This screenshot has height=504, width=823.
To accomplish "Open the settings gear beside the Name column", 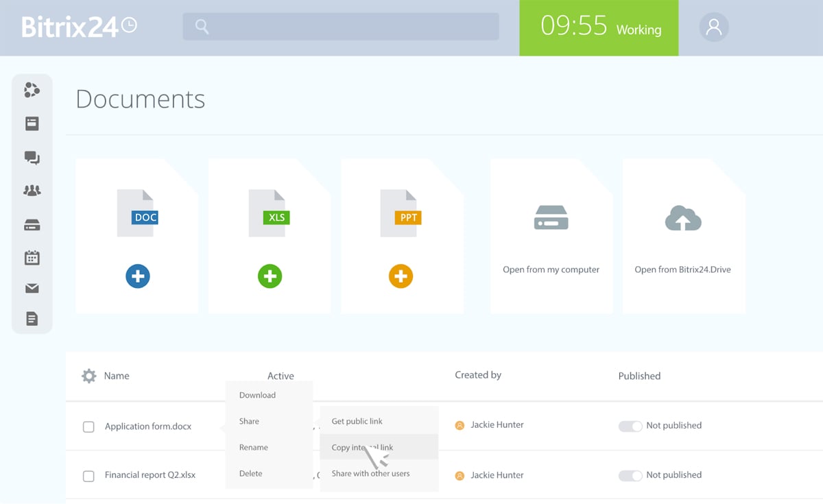I will (88, 376).
